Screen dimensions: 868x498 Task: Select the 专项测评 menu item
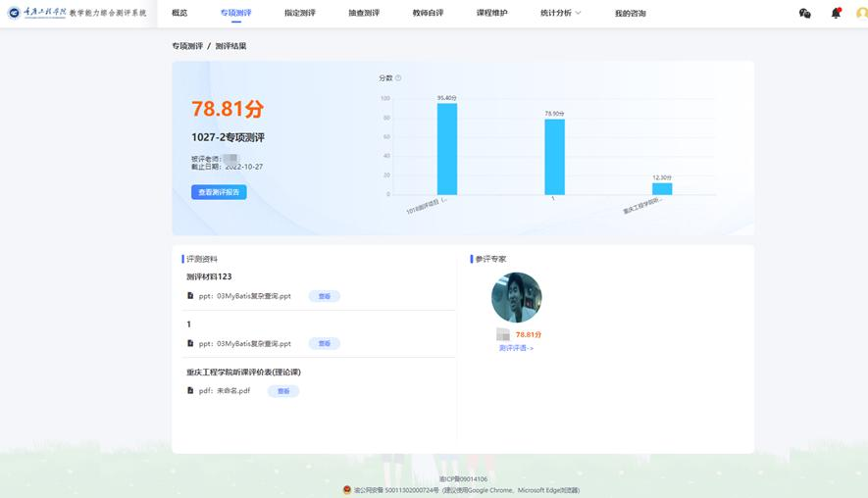click(235, 13)
